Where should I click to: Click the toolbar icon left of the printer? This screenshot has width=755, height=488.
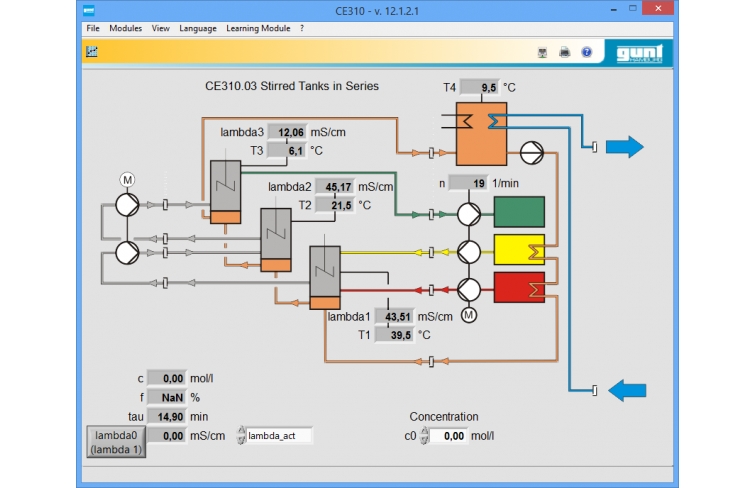(543, 52)
